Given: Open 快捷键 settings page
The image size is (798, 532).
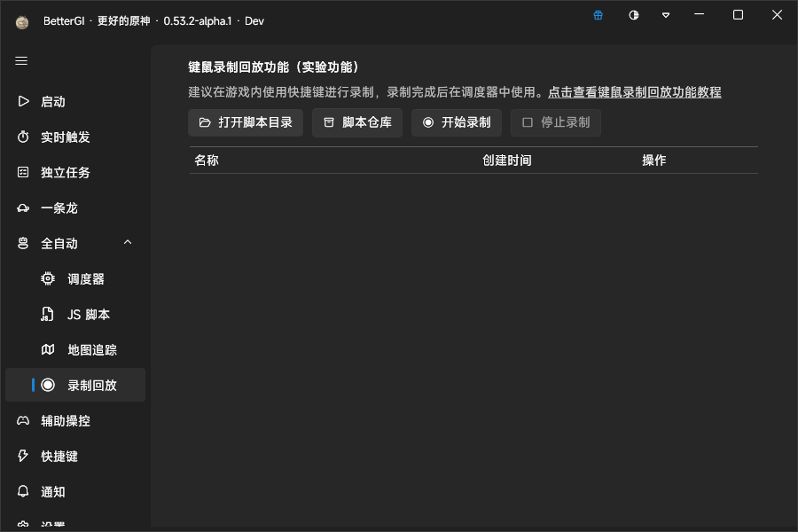Looking at the screenshot, I should 75,456.
